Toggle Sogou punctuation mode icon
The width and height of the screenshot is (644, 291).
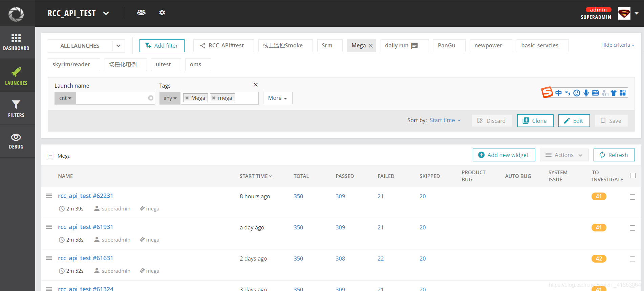(568, 93)
